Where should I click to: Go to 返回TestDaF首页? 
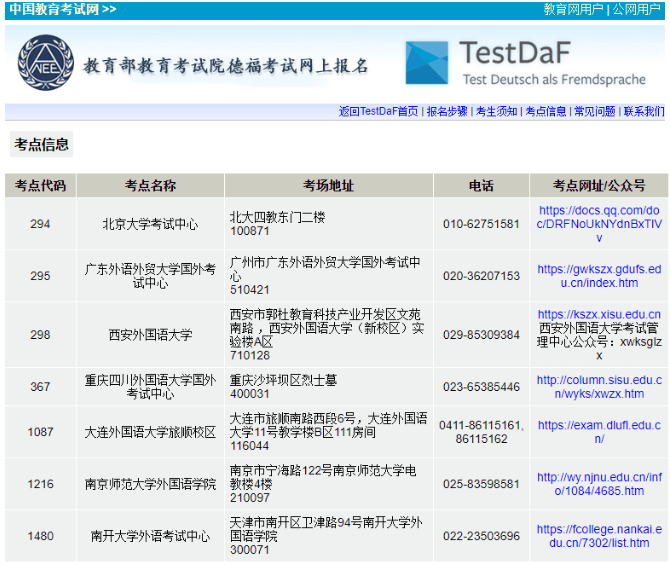378,112
